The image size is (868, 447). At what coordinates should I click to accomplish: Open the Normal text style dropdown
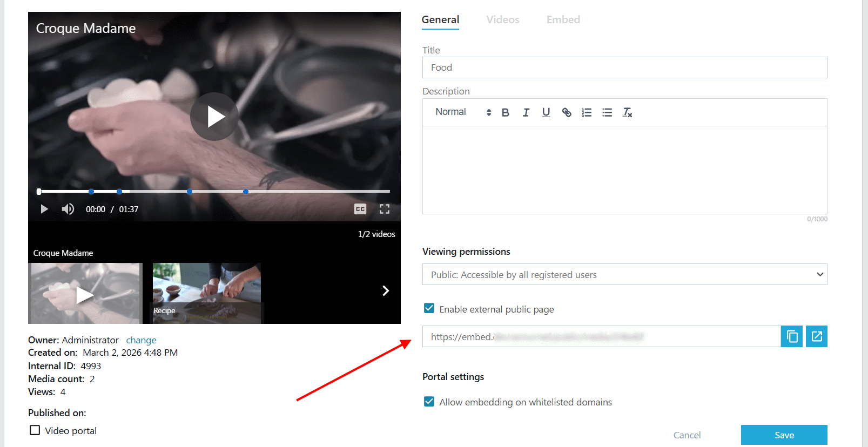pos(463,112)
